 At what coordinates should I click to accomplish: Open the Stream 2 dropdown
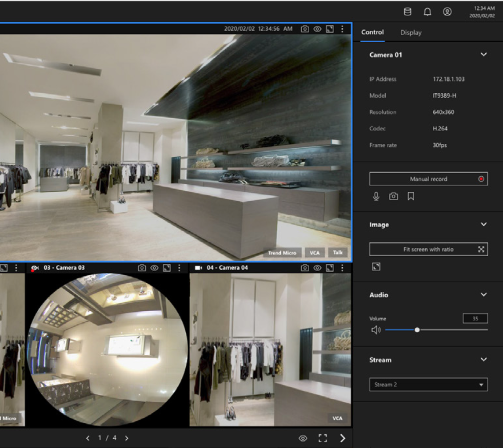point(428,385)
